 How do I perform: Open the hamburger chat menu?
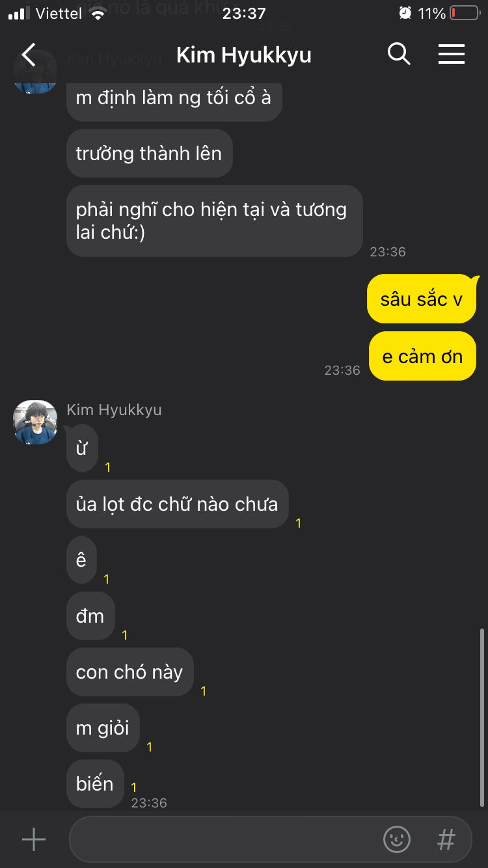point(451,54)
